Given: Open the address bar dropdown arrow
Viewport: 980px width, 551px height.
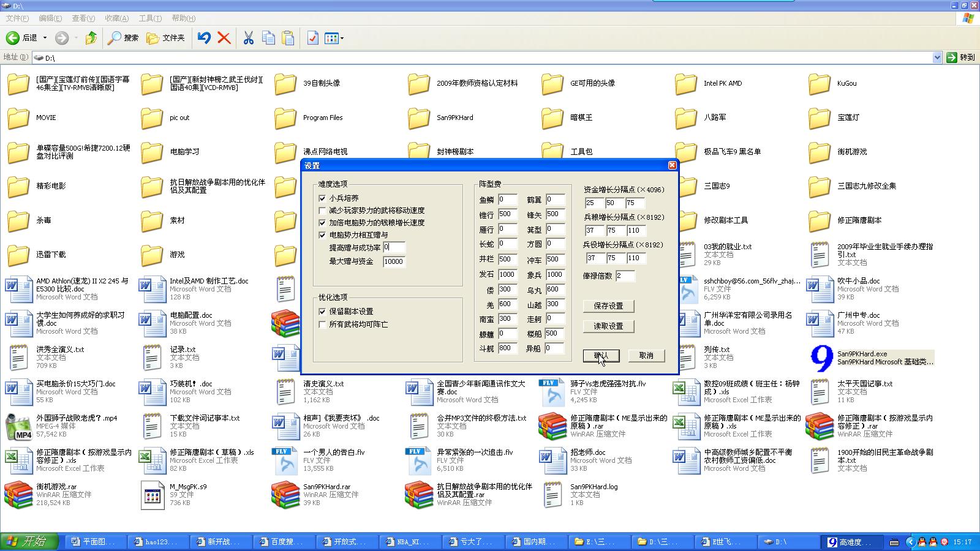Looking at the screenshot, I should [937, 58].
